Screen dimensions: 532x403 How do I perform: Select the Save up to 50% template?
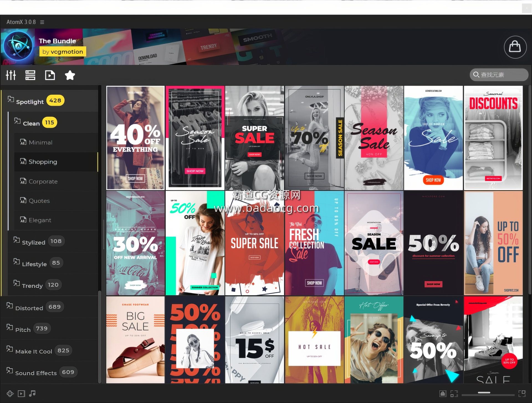pyautogui.click(x=434, y=340)
